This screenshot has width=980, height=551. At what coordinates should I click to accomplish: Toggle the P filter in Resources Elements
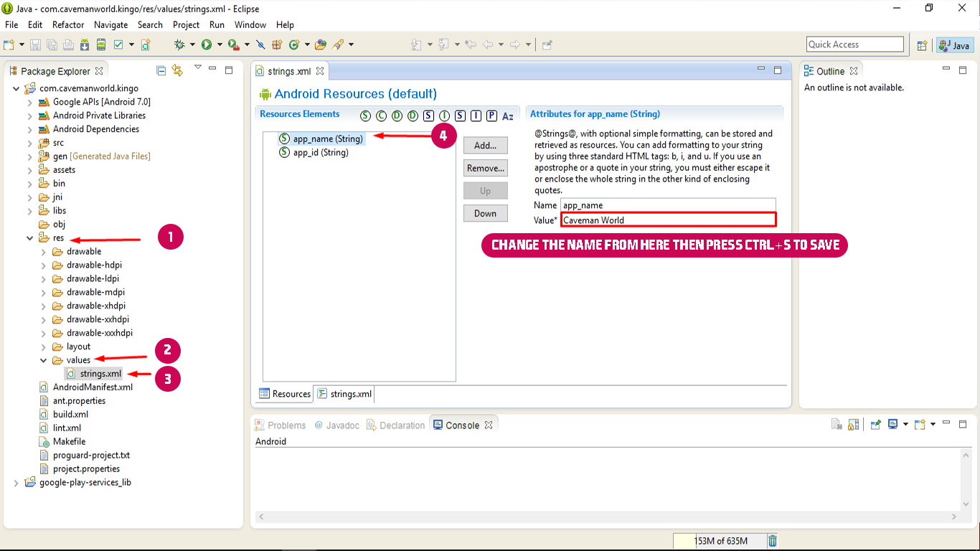click(x=491, y=116)
